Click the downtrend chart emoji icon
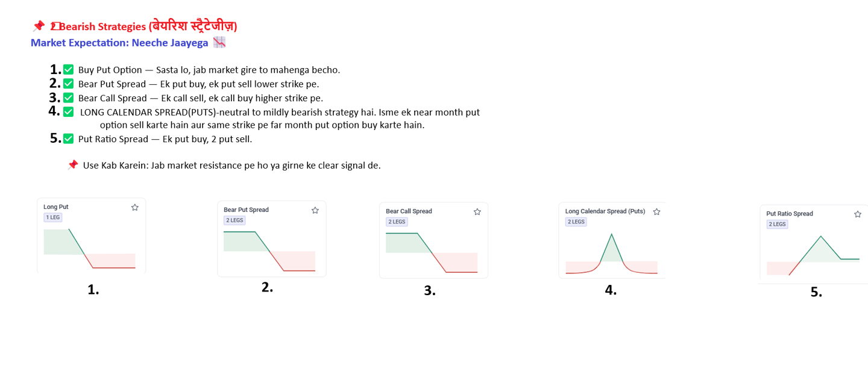Viewport: 868px width, 377px height. (x=219, y=42)
